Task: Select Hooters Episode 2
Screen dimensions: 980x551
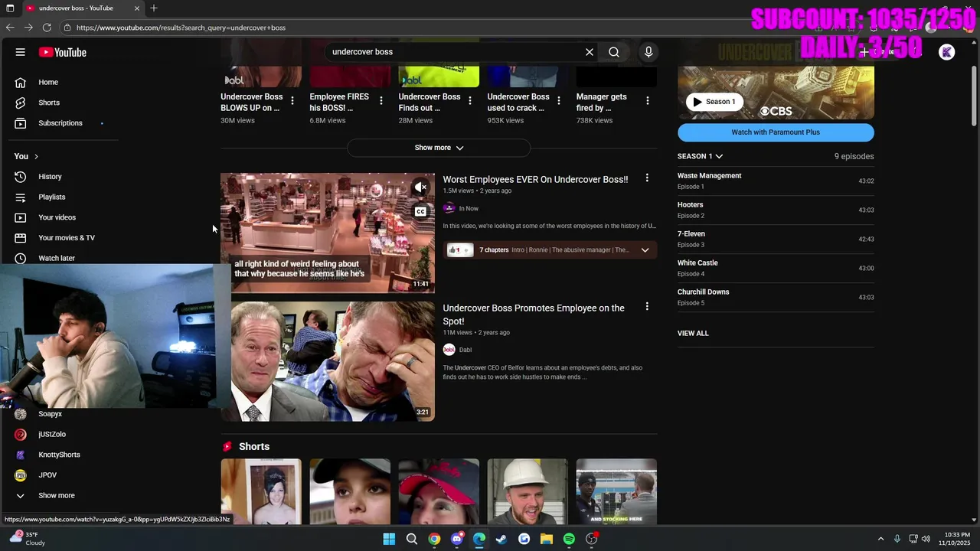Action: click(x=776, y=210)
